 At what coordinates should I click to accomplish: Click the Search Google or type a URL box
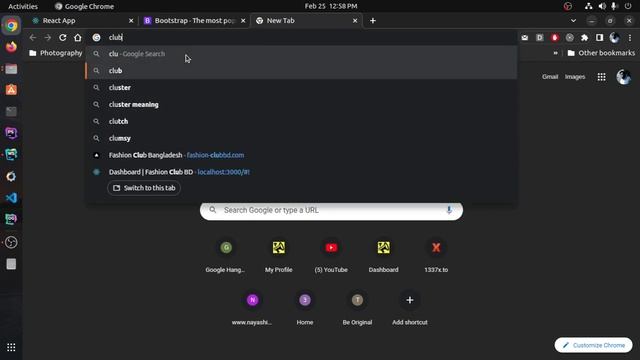tap(331, 210)
